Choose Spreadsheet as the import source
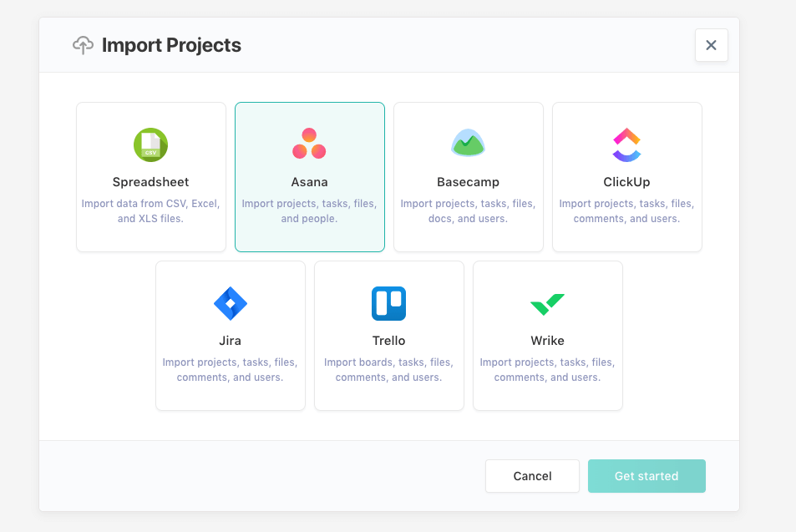 [x=150, y=176]
